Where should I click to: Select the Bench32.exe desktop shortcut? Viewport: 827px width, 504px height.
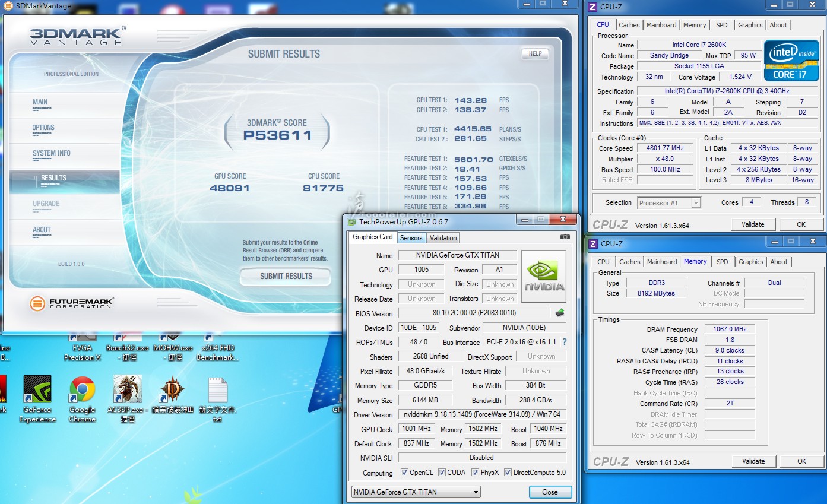[128, 348]
